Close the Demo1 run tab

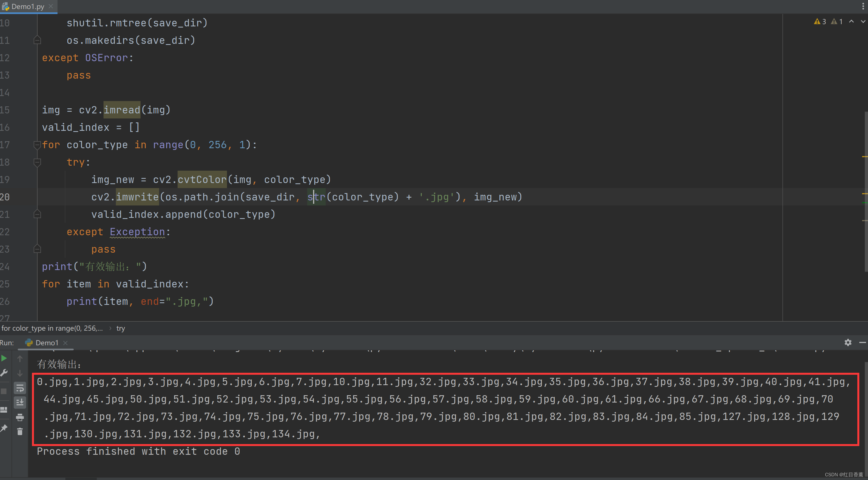click(x=65, y=343)
